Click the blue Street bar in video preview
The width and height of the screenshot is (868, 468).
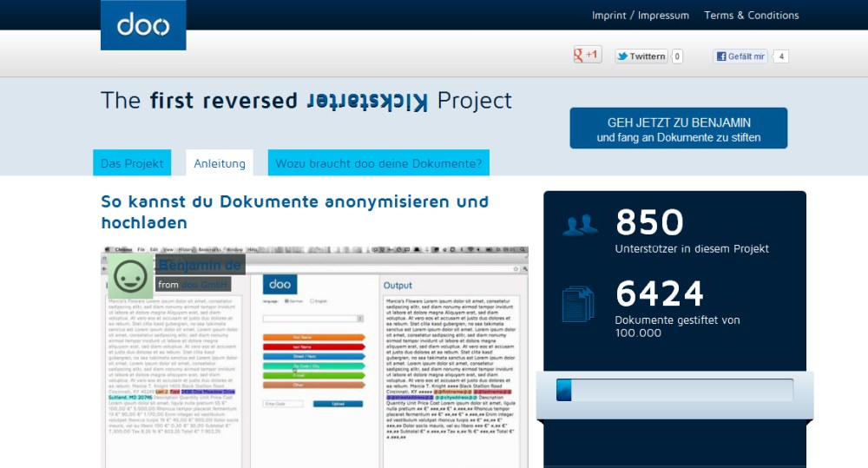313,356
